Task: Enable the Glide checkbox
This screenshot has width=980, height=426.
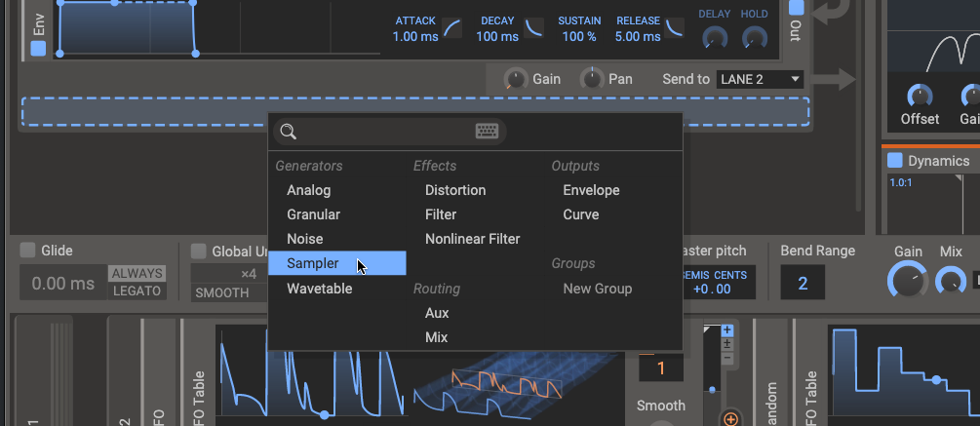Action: tap(27, 251)
